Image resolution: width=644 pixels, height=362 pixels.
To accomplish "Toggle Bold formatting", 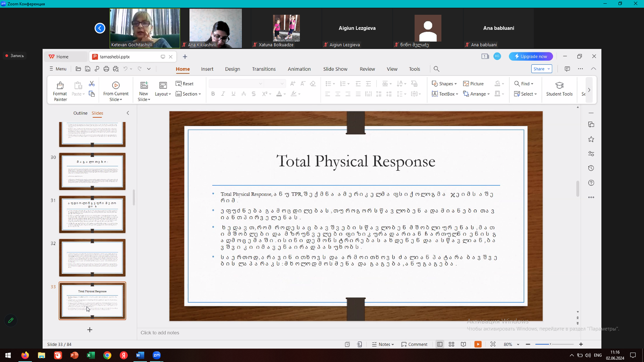I will pyautogui.click(x=213, y=94).
